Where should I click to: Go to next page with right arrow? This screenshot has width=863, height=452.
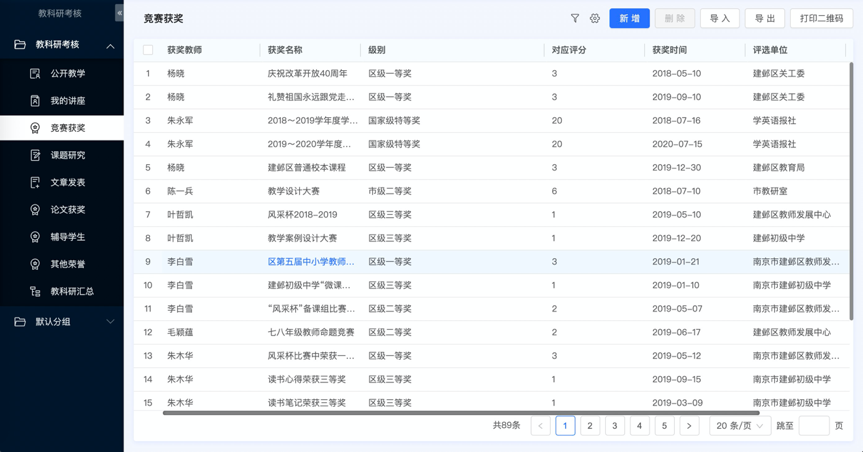[x=689, y=426]
